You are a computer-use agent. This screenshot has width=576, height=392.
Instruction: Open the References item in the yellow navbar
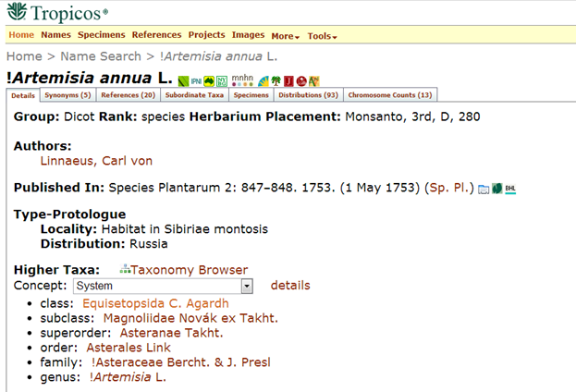click(x=157, y=35)
